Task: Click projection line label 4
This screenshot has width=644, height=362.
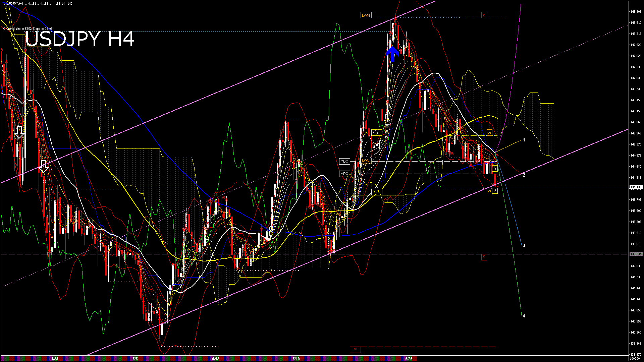Action: point(524,316)
